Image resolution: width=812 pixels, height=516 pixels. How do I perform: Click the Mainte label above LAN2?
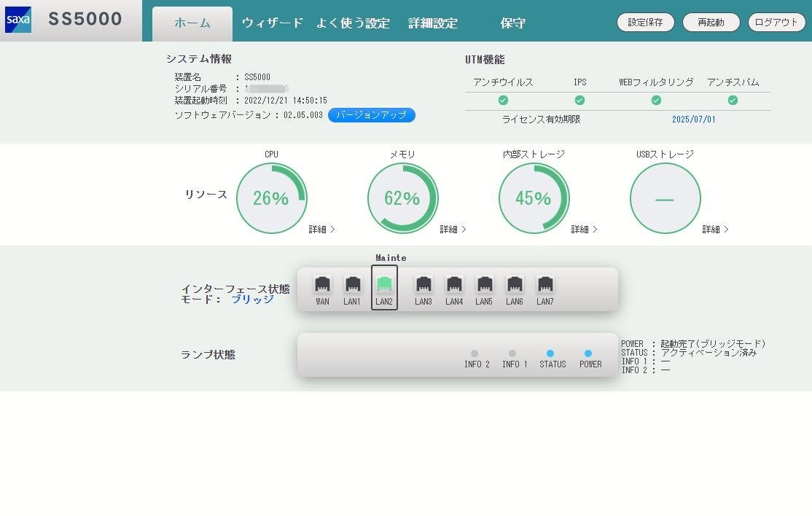[x=391, y=258]
